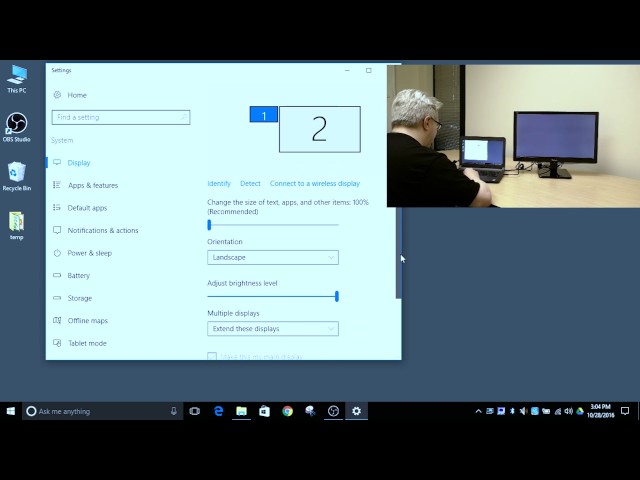This screenshot has width=640, height=480.
Task: Open Task View from the taskbar
Action: click(195, 411)
